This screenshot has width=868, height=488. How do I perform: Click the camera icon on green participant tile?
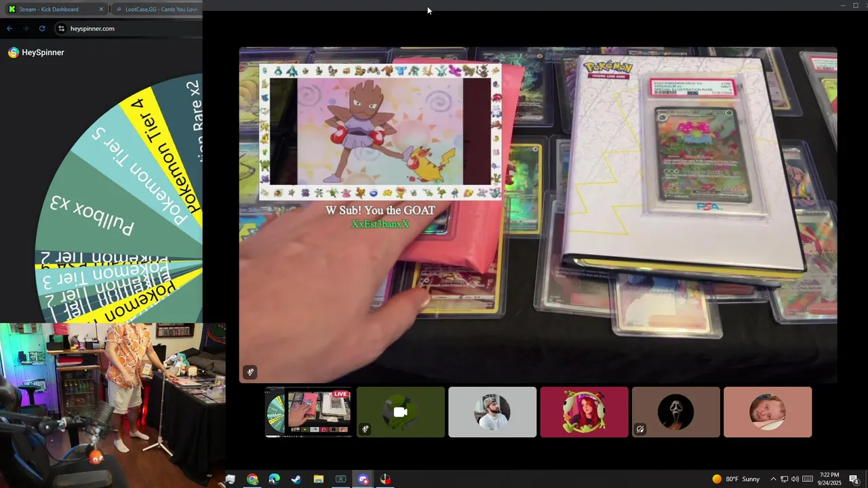tap(400, 412)
